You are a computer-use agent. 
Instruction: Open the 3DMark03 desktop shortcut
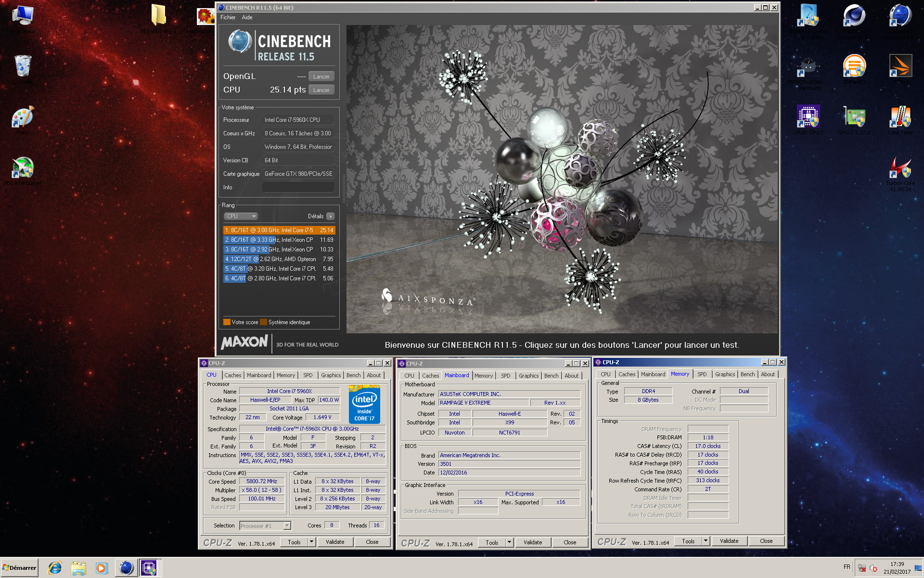854,70
